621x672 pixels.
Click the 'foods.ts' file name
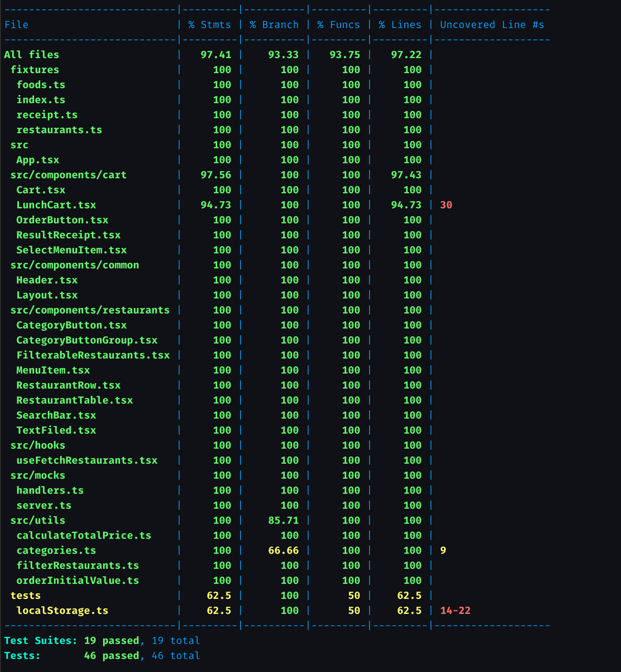pyautogui.click(x=41, y=85)
